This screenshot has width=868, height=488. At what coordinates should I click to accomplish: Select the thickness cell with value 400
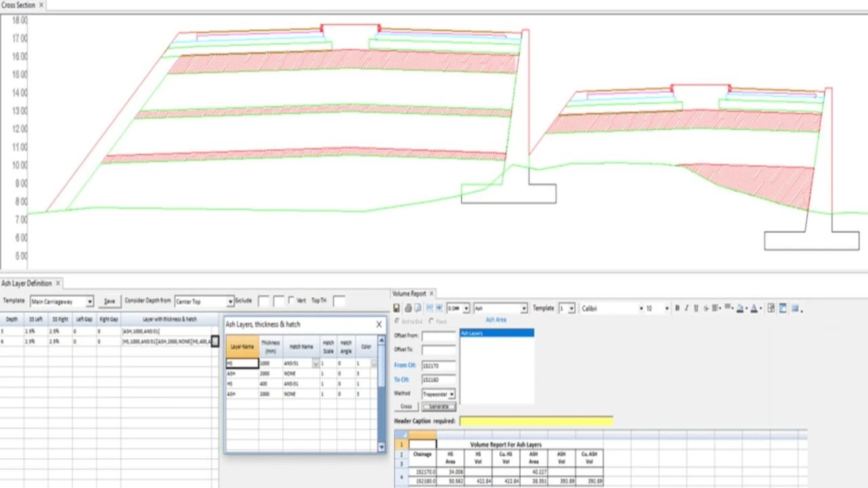271,384
